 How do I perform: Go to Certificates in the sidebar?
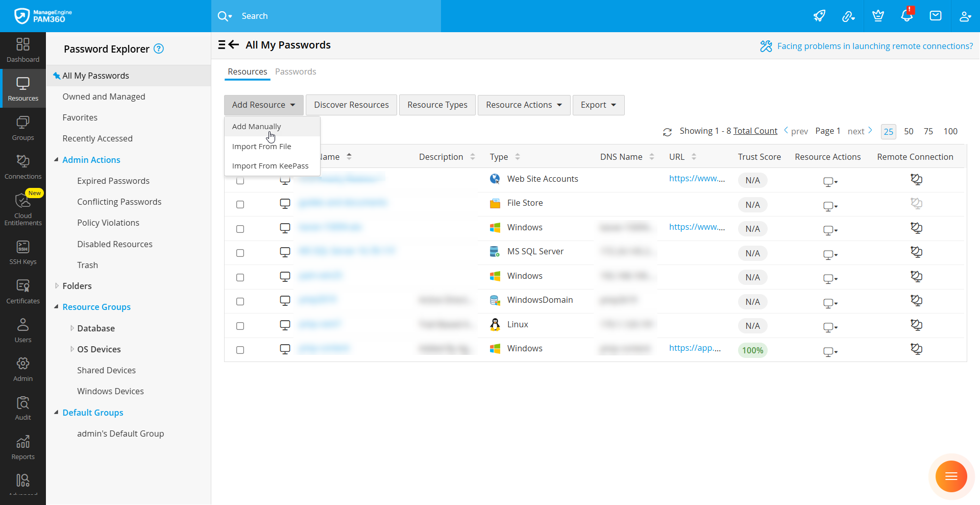(23, 292)
